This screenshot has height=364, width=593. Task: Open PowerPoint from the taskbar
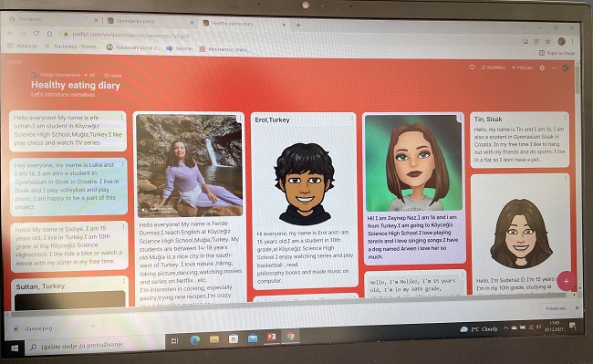272,337
